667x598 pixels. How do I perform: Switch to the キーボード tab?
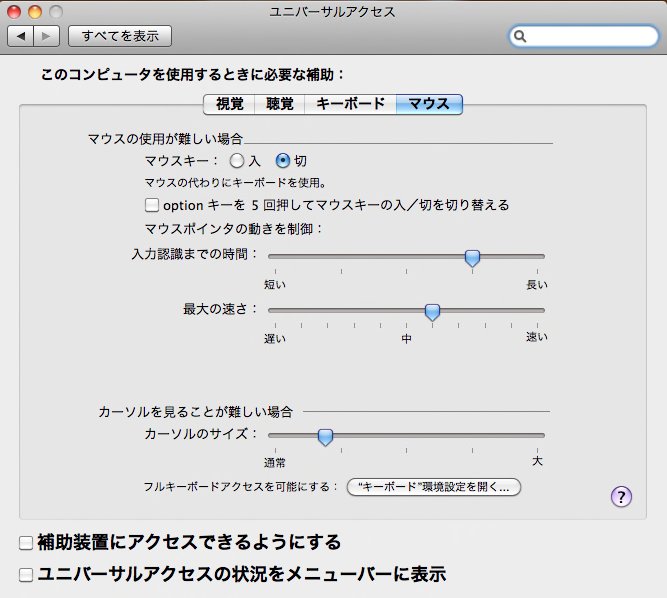[351, 104]
